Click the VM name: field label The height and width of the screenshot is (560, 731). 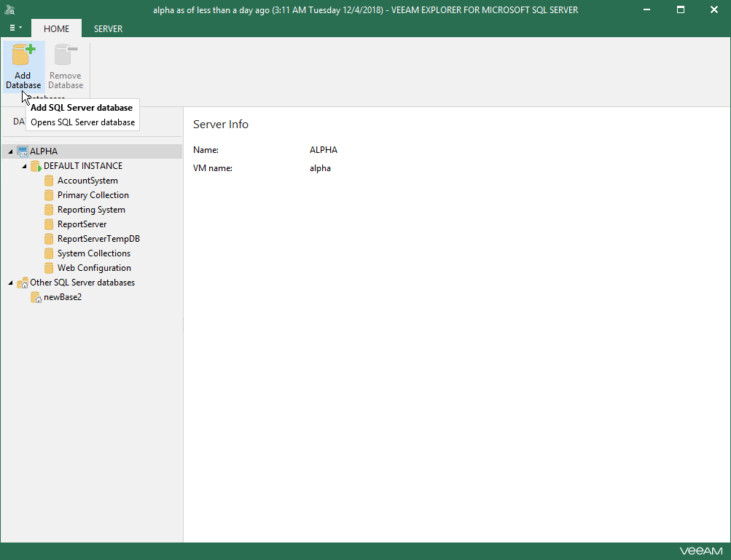213,168
